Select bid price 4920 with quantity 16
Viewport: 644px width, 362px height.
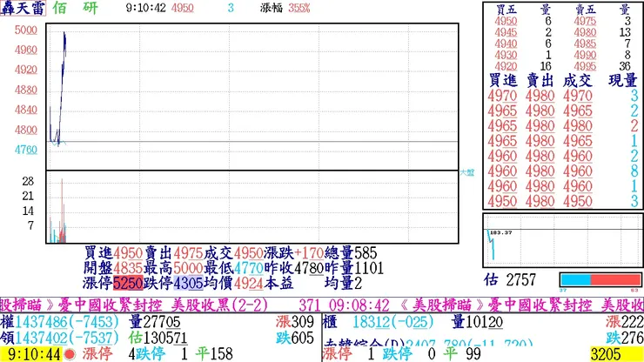[506, 66]
